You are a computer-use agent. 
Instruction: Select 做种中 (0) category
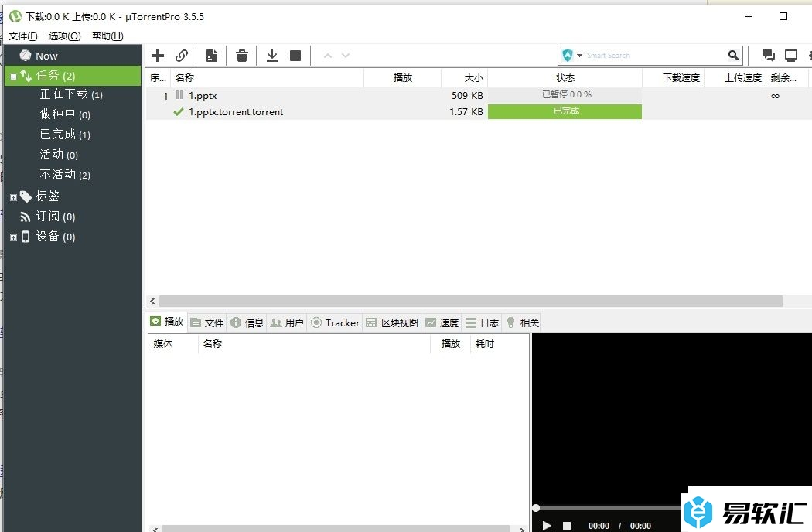pyautogui.click(x=65, y=114)
